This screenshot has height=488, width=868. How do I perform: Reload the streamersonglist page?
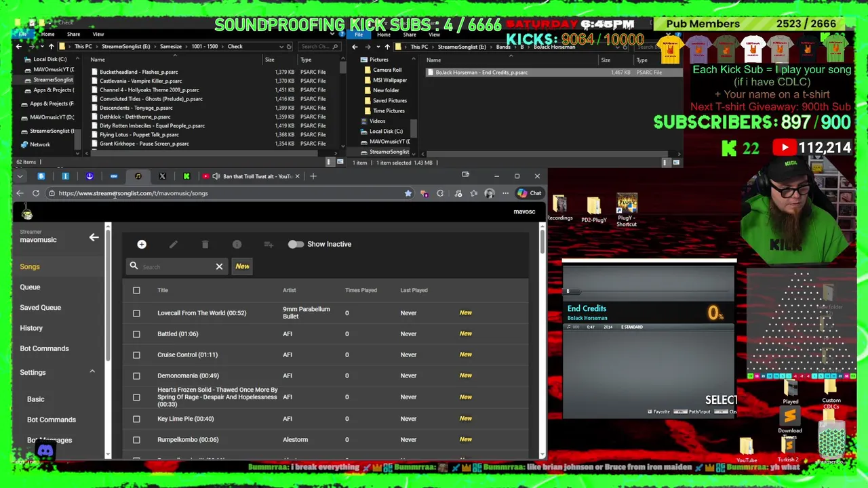[36, 193]
